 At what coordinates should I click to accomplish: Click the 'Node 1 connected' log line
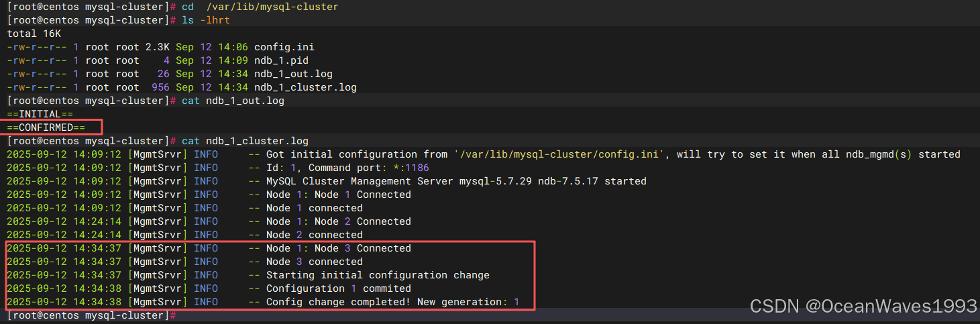pyautogui.click(x=315, y=208)
